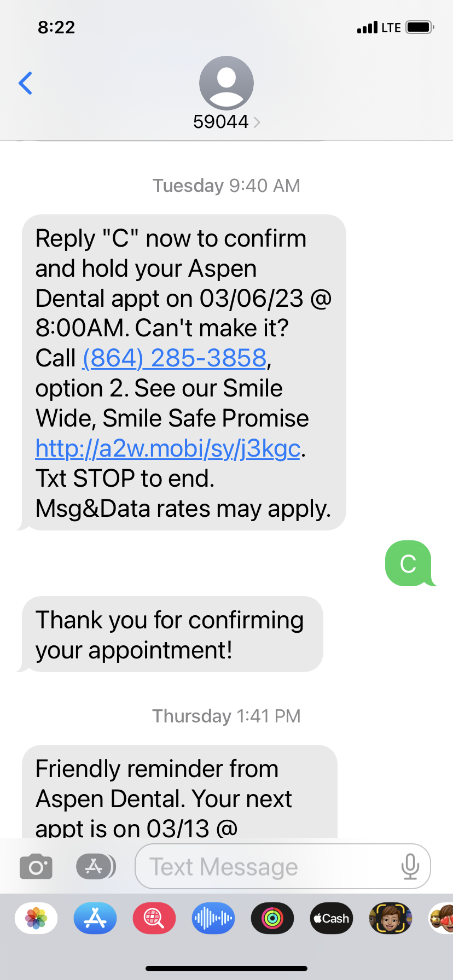Expand contact details chevron beside 59044
This screenshot has height=980, width=453.
(x=257, y=122)
